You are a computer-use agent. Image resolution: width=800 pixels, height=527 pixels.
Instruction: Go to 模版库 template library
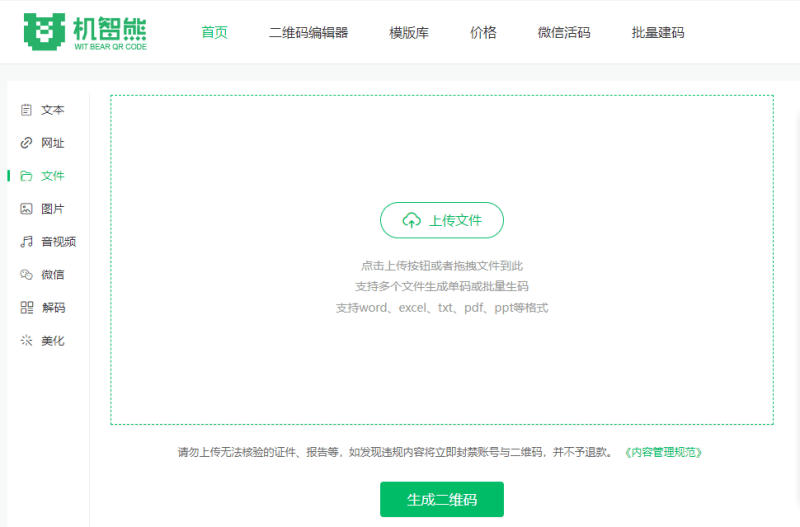[408, 33]
